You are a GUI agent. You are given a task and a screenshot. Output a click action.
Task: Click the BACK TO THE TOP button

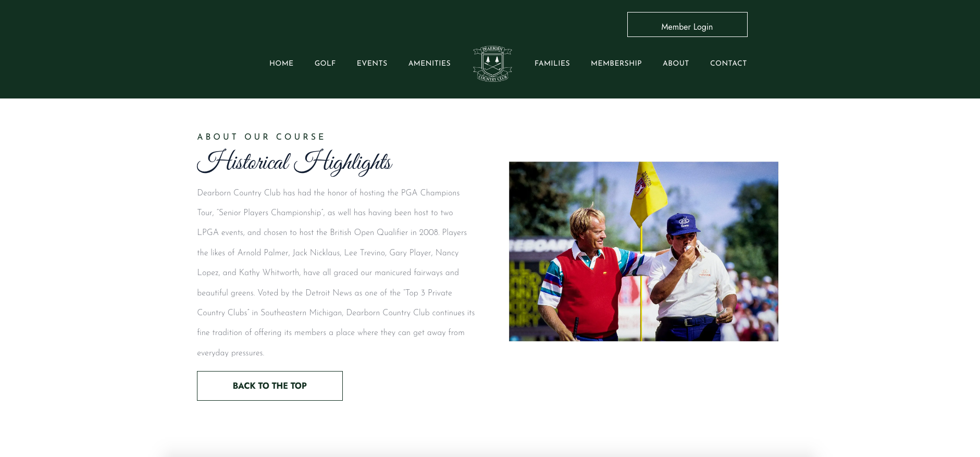coord(270,386)
